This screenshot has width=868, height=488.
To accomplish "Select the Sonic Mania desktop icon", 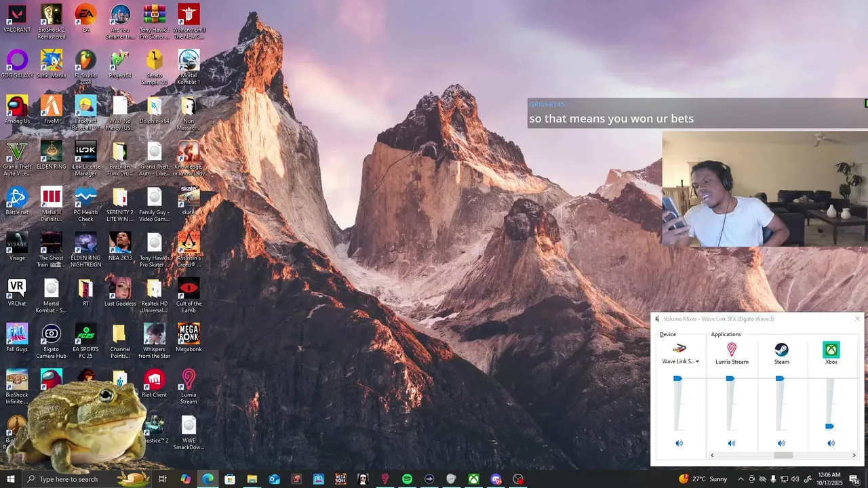I will point(52,64).
